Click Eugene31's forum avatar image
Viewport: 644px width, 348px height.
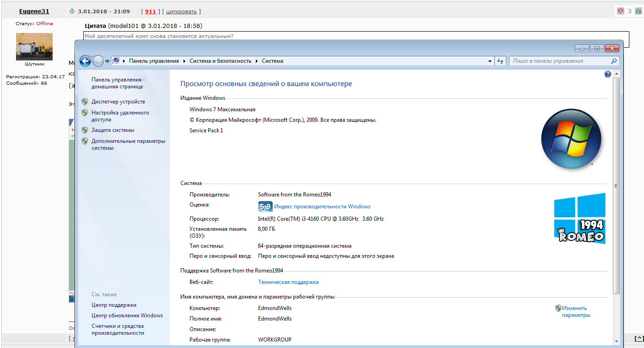coord(34,47)
